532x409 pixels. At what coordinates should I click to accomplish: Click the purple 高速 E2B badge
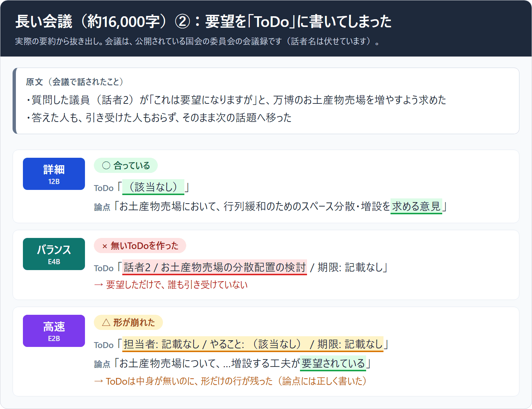coord(54,331)
